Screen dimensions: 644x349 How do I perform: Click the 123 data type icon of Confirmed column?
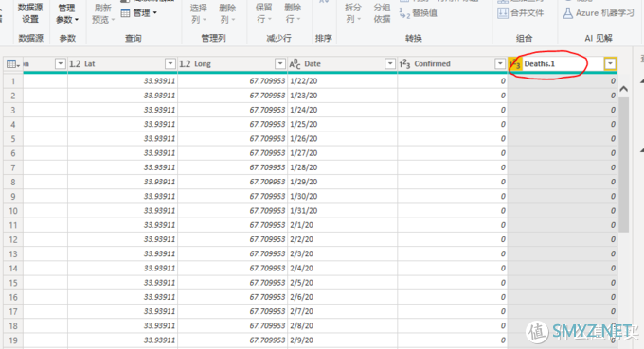pyautogui.click(x=404, y=64)
